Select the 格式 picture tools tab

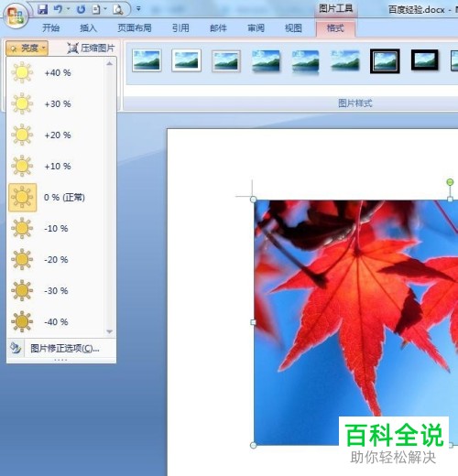click(x=335, y=28)
